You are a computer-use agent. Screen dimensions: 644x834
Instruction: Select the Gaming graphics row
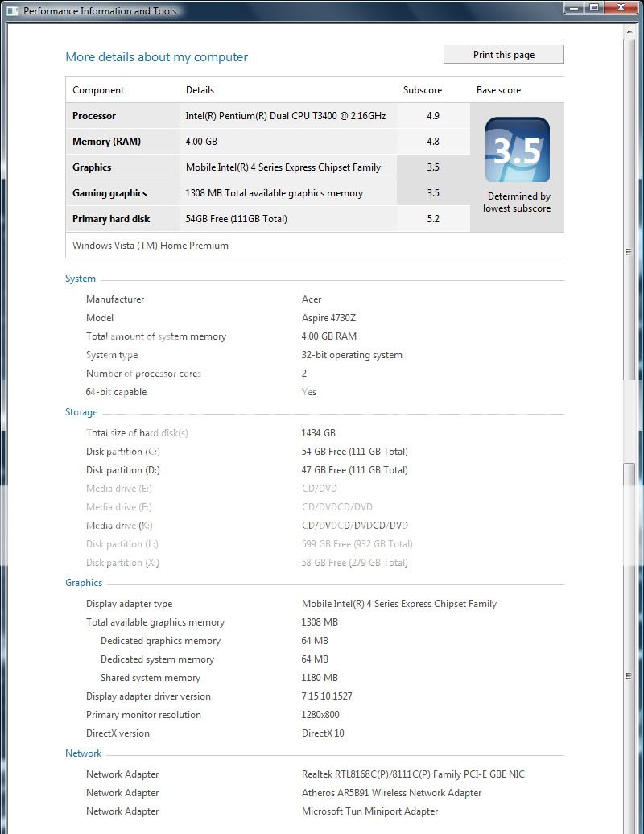(x=109, y=193)
